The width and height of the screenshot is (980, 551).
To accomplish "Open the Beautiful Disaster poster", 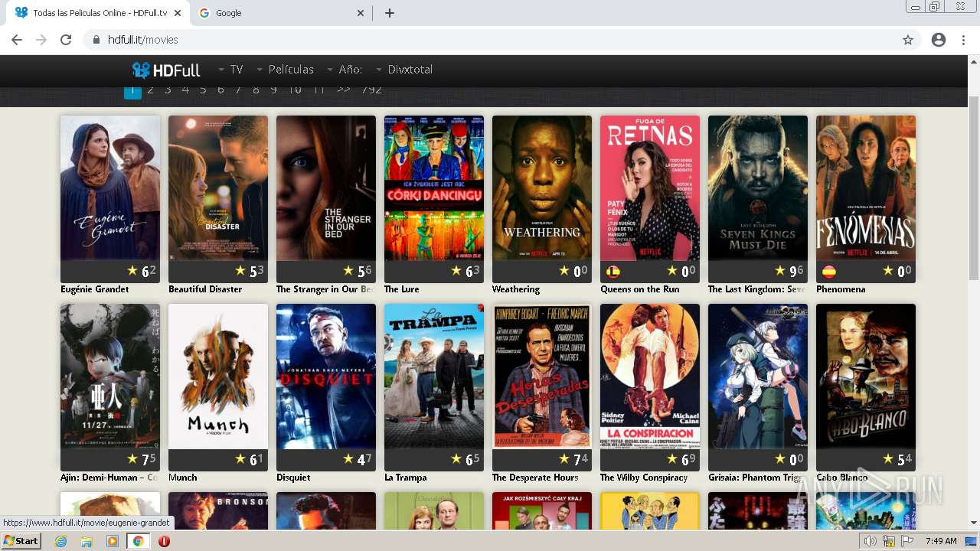I will [x=218, y=188].
